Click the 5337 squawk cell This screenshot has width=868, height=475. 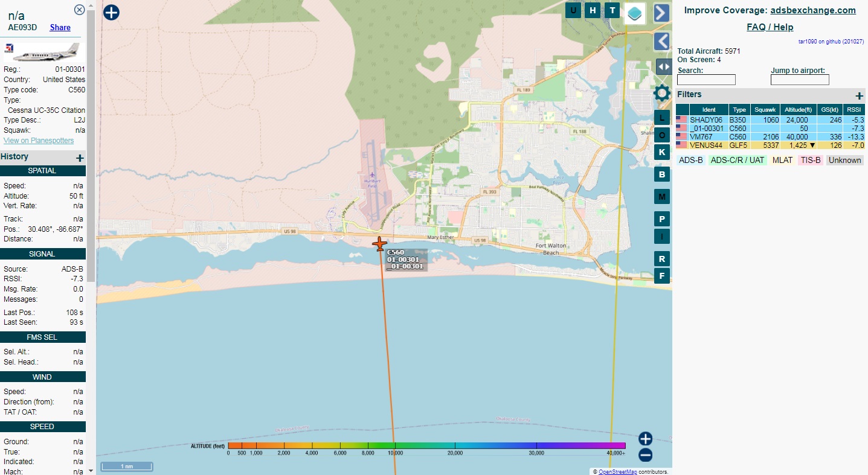[x=765, y=145]
